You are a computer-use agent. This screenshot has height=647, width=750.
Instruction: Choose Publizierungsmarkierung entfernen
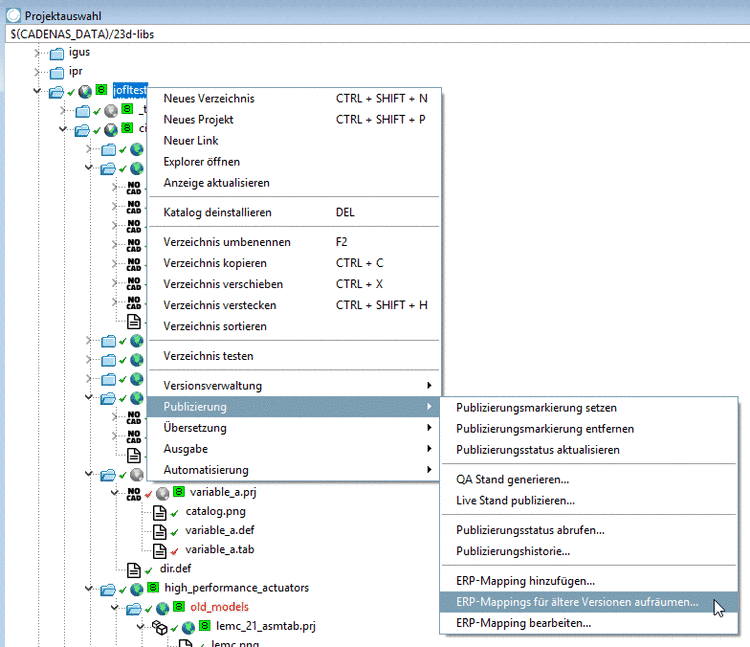(x=589, y=429)
